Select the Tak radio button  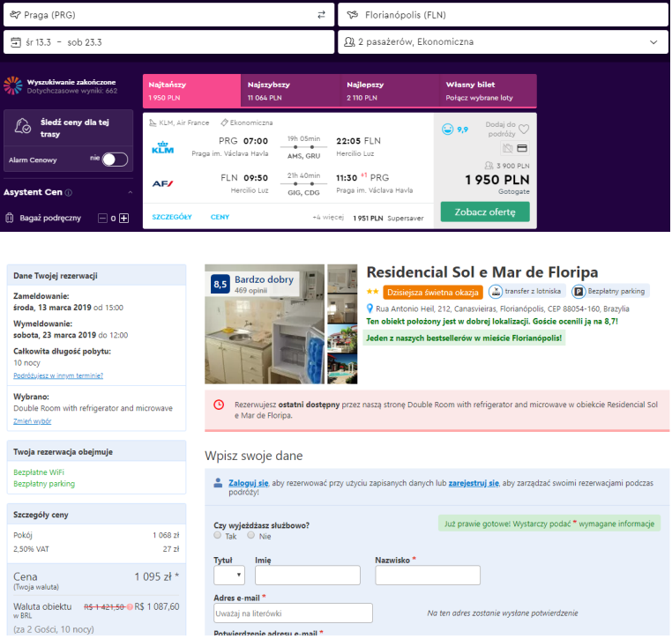pyautogui.click(x=218, y=535)
